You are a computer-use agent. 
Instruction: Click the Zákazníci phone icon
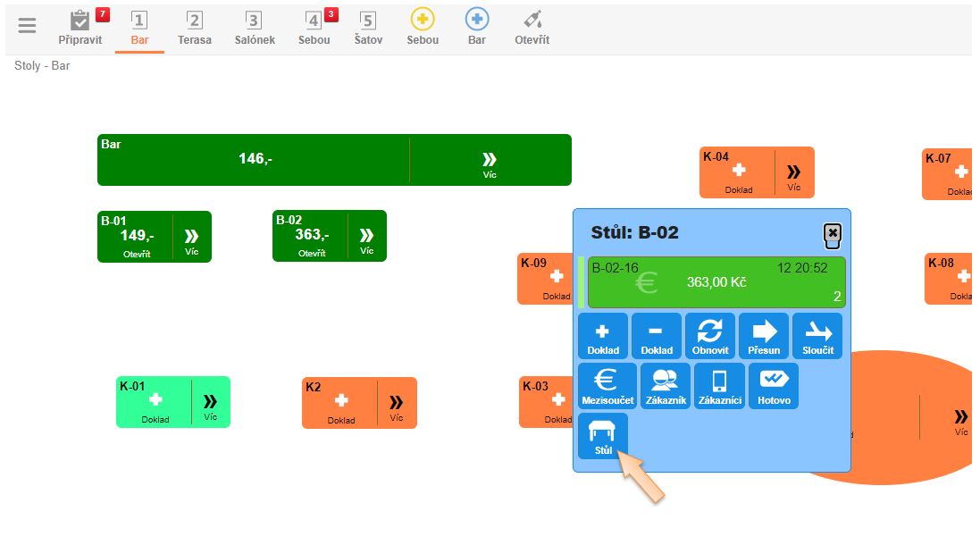[719, 386]
